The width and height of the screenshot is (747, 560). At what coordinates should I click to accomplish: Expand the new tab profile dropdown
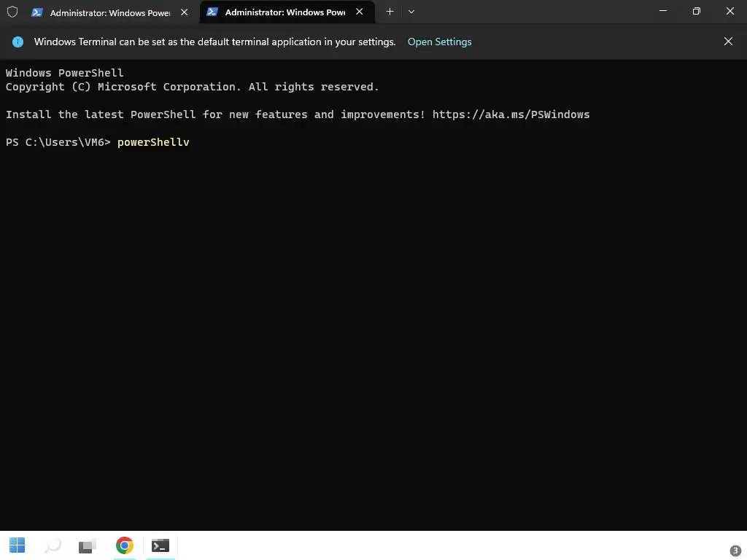[x=411, y=12]
